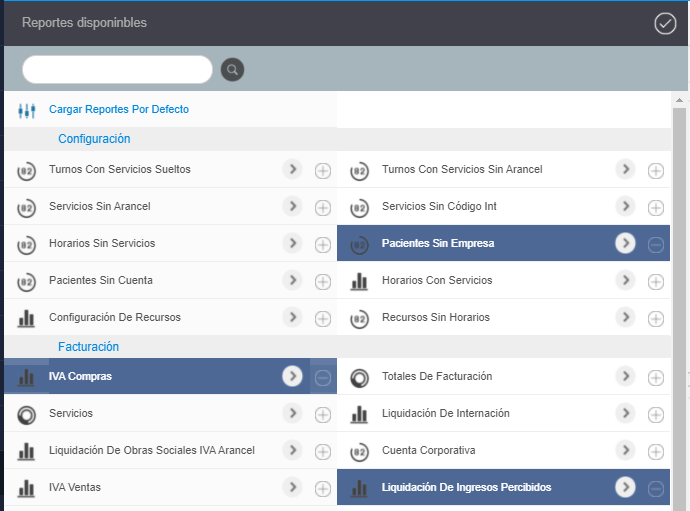The height and width of the screenshot is (511, 690).
Task: Click the vertical scrollbar track
Action: point(680,300)
